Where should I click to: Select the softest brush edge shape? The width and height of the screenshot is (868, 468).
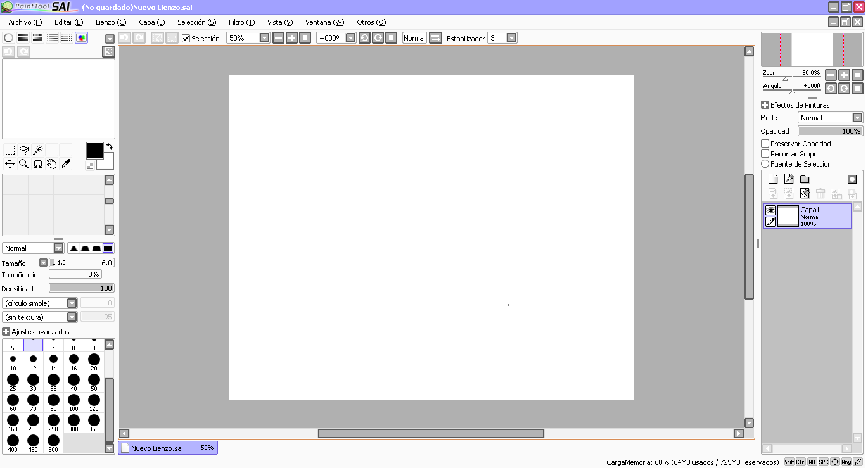tap(73, 248)
